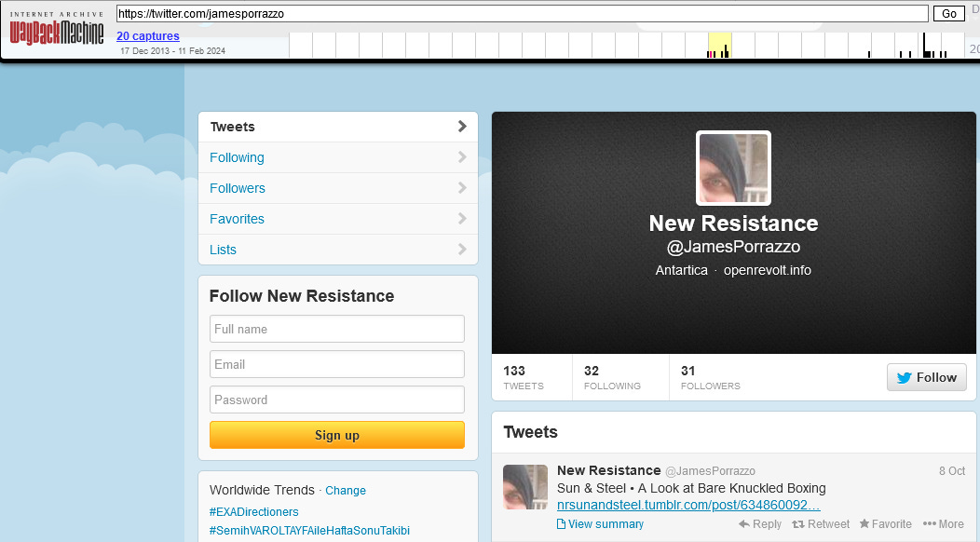Select the Tweets sidebar item
The width and height of the screenshot is (980, 542).
pos(338,127)
